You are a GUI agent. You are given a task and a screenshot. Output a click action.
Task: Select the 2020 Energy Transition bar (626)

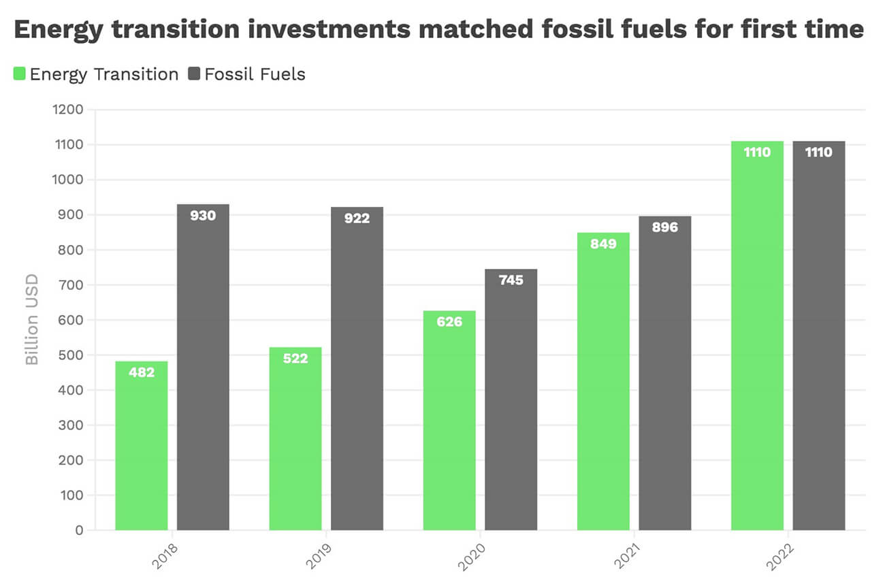(x=449, y=421)
